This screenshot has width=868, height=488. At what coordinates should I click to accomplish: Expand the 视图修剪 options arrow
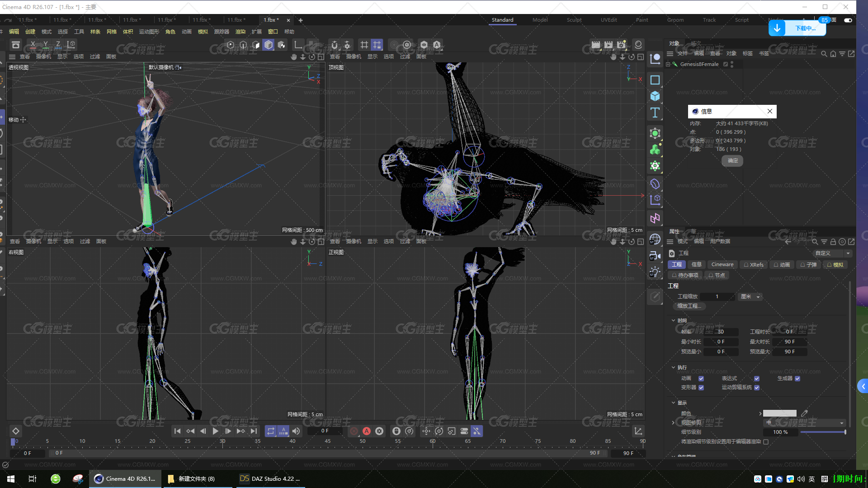coord(673,422)
